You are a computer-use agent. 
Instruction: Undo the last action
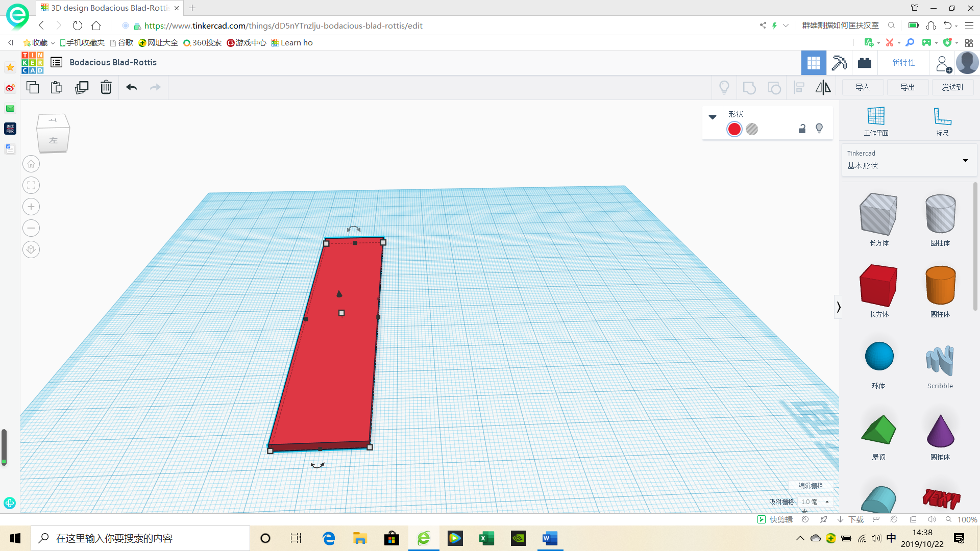132,87
